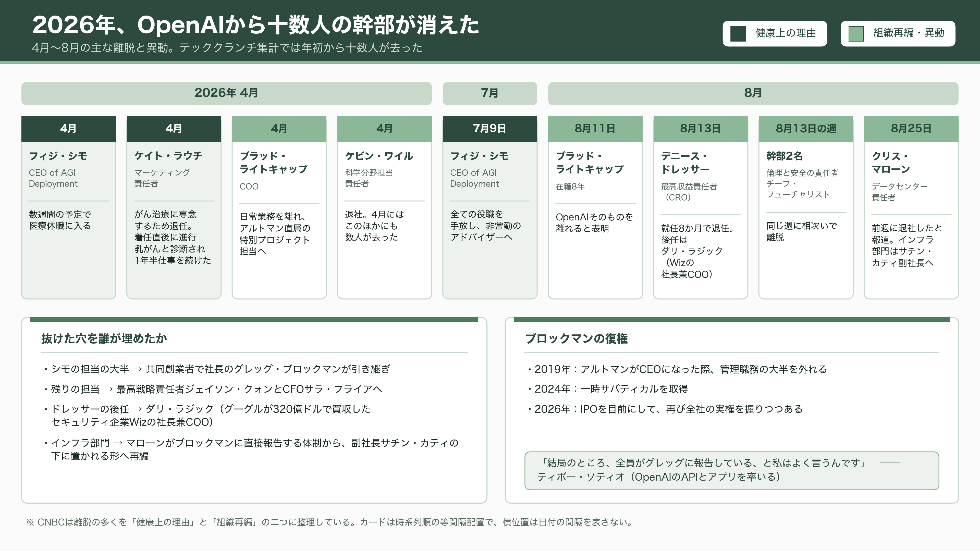The image size is (980, 551).
Task: Select the 7月 month band
Action: coord(490,93)
